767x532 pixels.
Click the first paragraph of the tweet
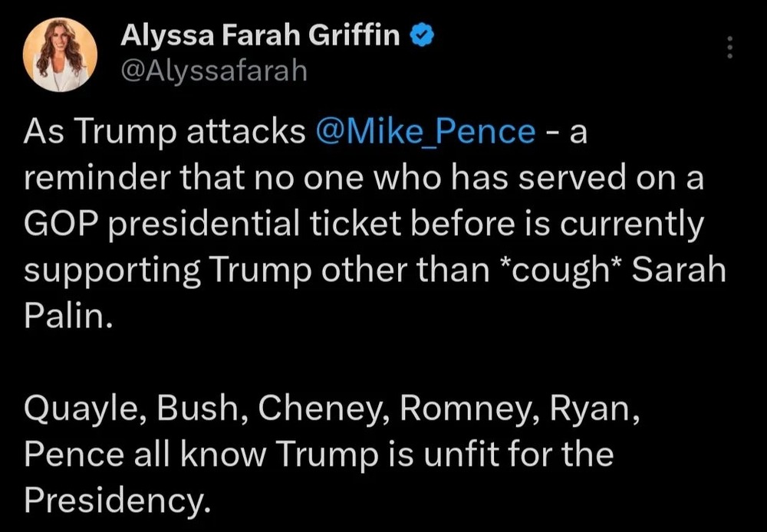[374, 224]
